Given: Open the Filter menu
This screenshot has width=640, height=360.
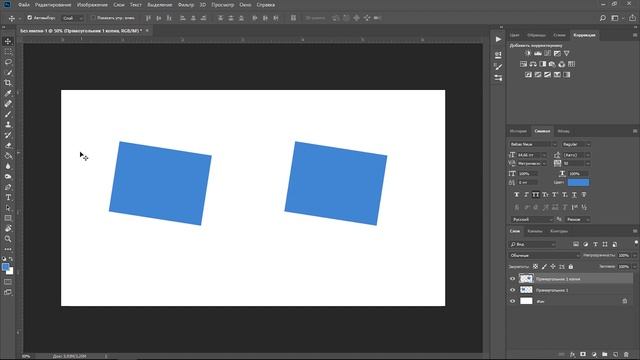Looking at the screenshot, I should click(186, 5).
